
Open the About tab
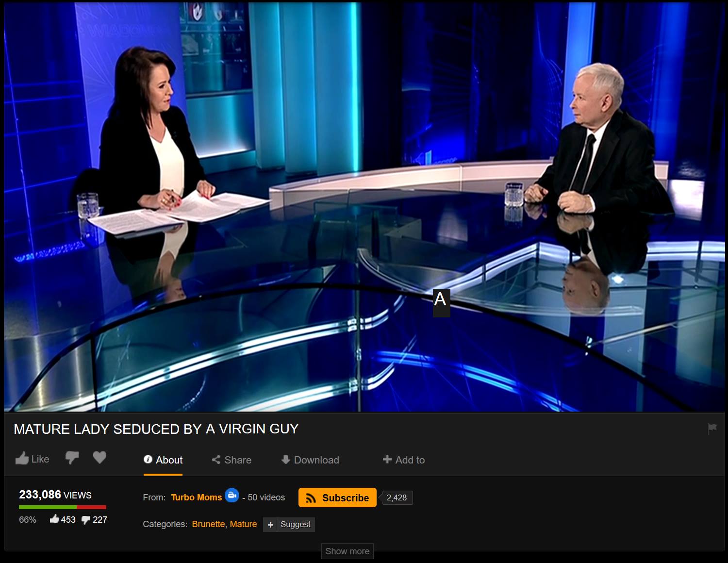tap(163, 460)
